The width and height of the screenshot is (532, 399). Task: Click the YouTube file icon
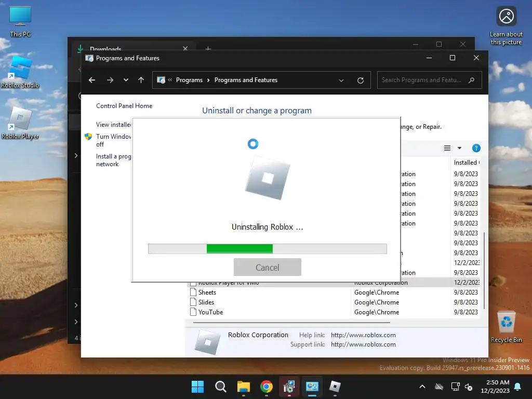click(x=193, y=312)
